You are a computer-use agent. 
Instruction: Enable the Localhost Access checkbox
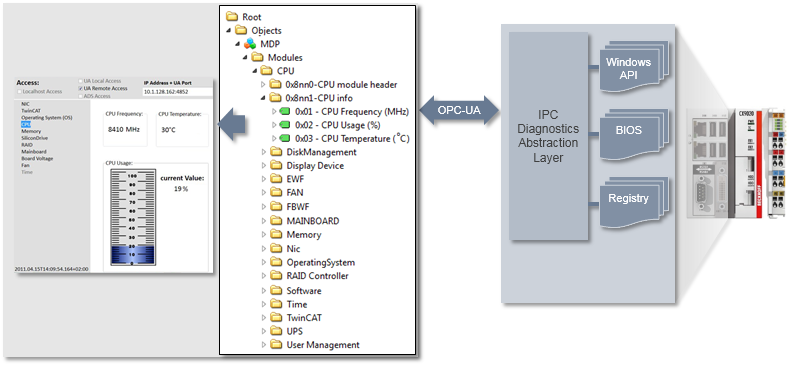pos(20,92)
